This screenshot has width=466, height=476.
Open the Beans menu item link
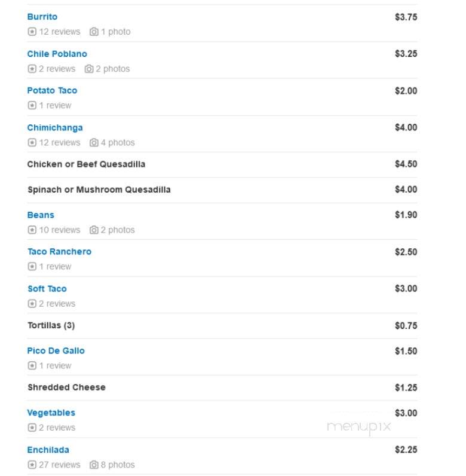41,215
